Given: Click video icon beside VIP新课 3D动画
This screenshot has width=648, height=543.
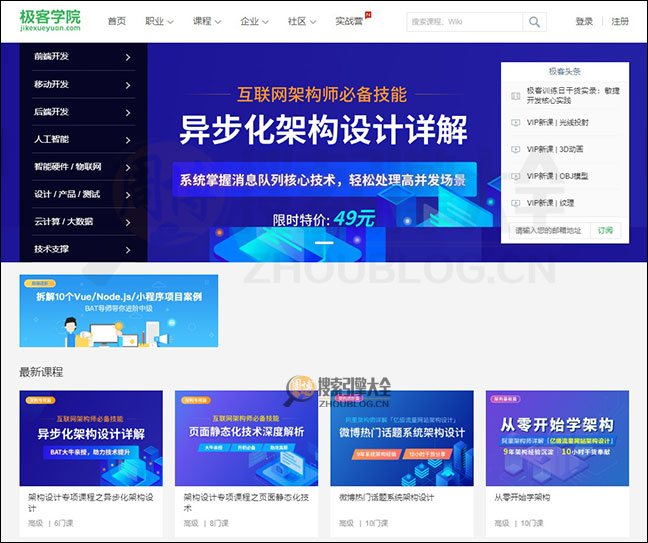Looking at the screenshot, I should pos(515,150).
